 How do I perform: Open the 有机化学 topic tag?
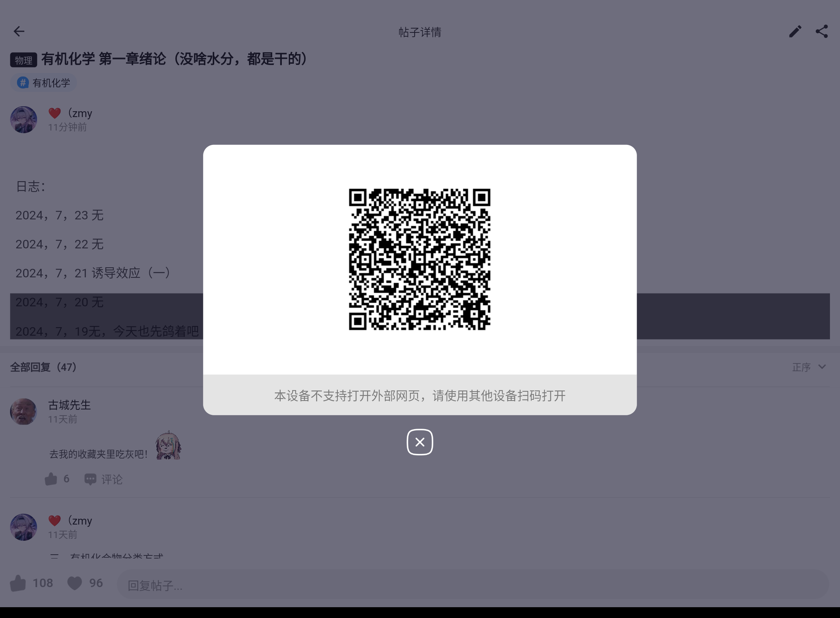44,83
